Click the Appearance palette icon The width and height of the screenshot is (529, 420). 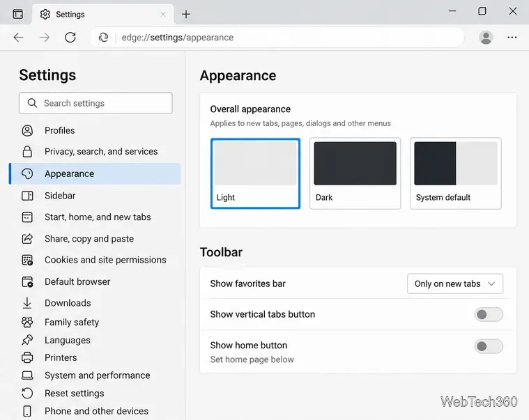point(27,173)
